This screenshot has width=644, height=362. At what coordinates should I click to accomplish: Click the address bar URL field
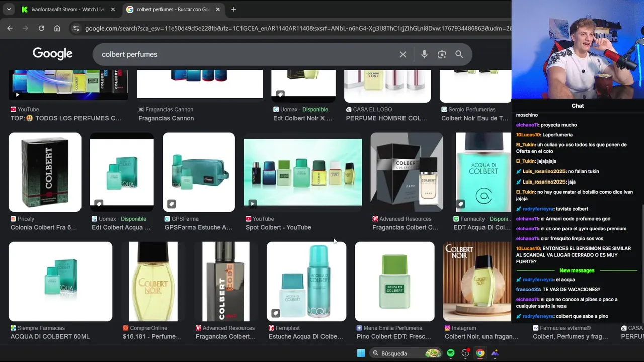click(x=297, y=28)
